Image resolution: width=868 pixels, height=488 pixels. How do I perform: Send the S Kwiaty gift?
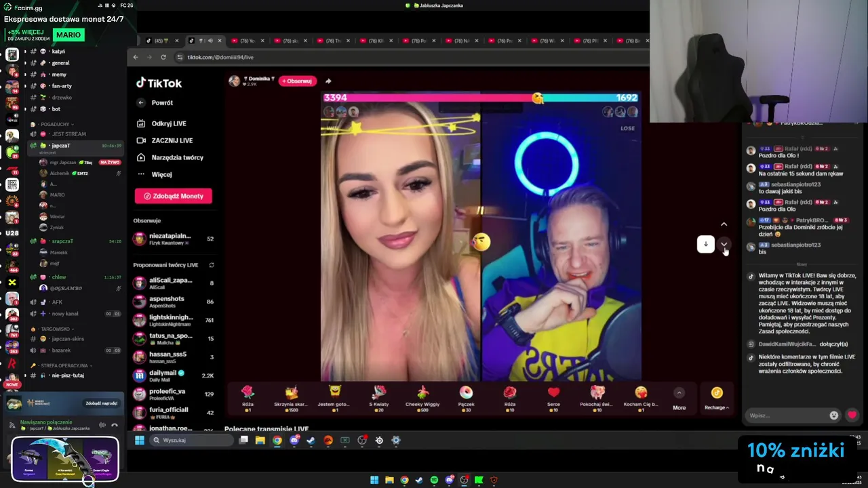[x=378, y=399]
